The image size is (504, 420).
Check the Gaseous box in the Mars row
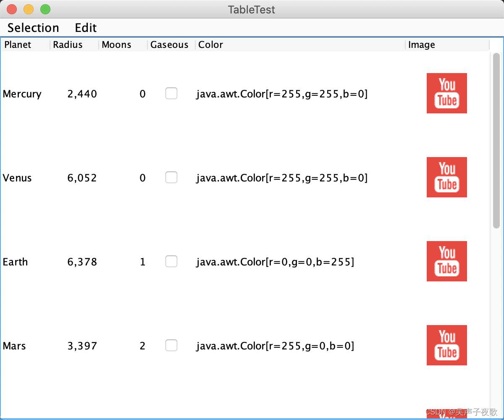coord(171,345)
